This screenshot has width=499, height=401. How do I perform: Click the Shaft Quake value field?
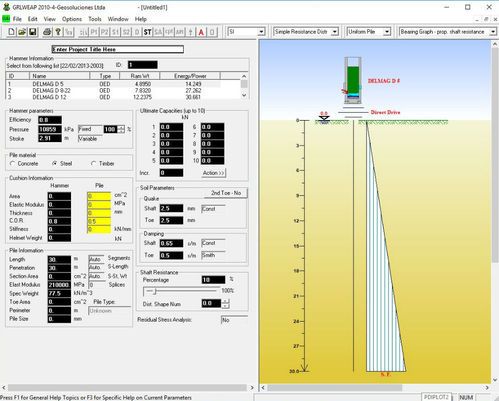pos(171,209)
